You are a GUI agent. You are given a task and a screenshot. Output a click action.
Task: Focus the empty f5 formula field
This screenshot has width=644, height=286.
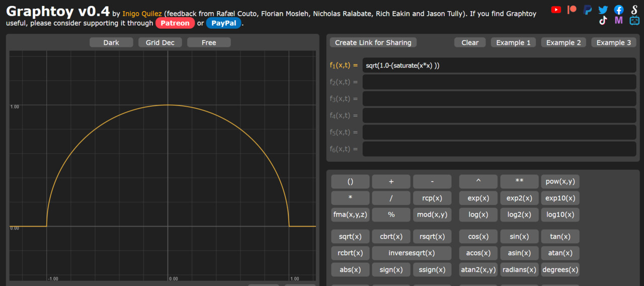pyautogui.click(x=499, y=132)
